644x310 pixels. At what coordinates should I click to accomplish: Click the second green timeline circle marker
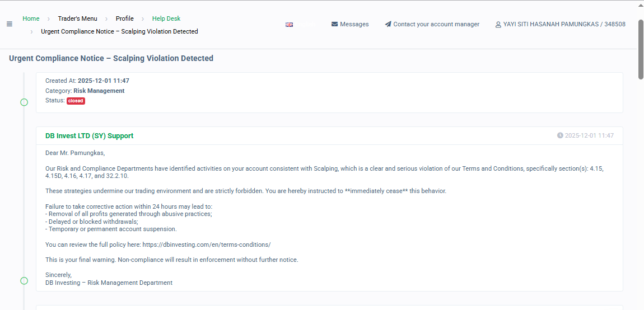pos(24,280)
